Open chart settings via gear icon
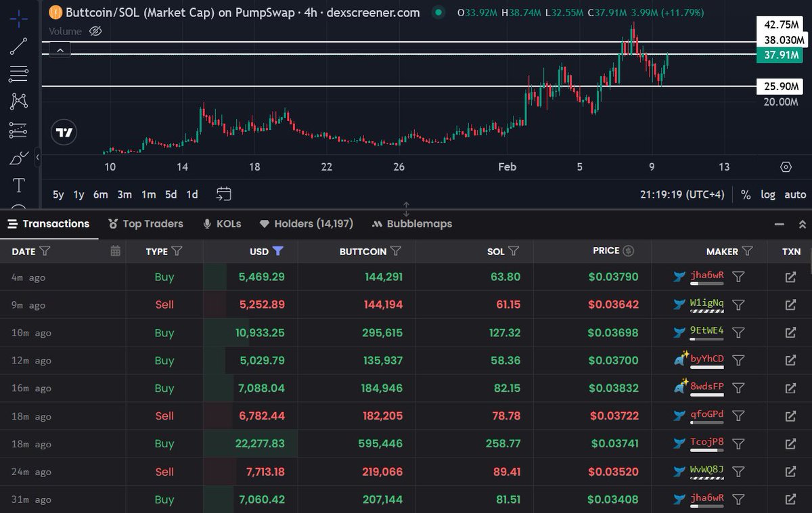The width and height of the screenshot is (812, 513). point(786,166)
